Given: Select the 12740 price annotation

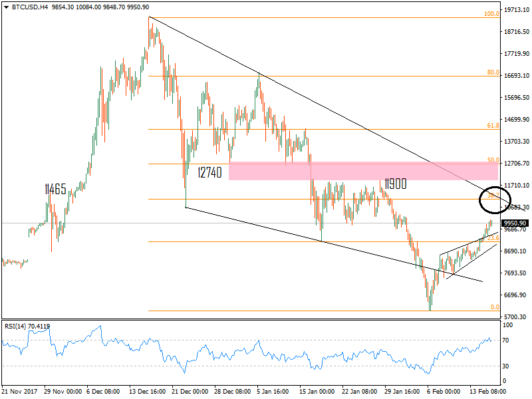Looking at the screenshot, I should tap(209, 172).
